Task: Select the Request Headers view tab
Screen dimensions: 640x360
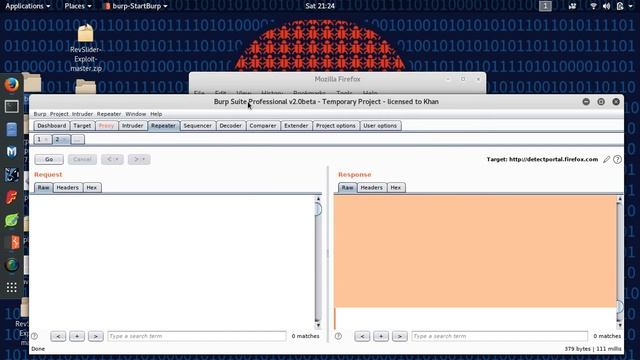Action: coord(67,188)
